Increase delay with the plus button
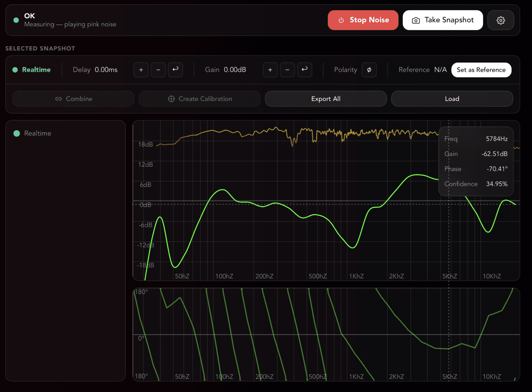Screen dimensions: 532x392 141,70
